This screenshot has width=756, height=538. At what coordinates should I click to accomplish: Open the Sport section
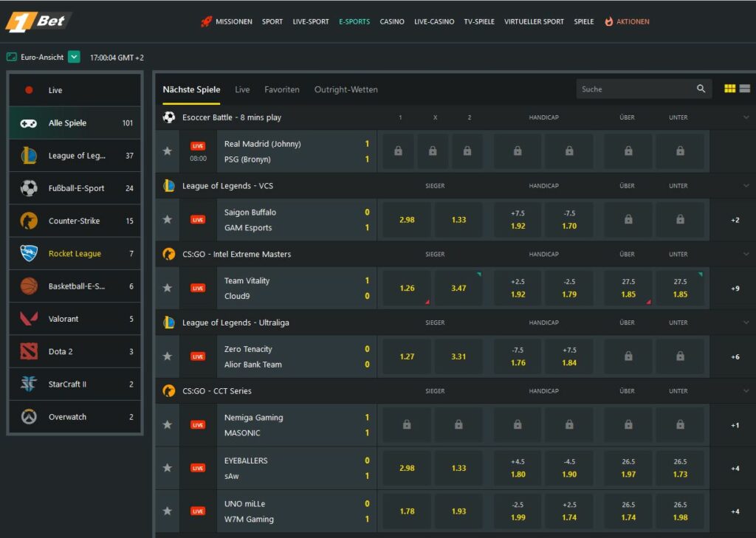272,21
